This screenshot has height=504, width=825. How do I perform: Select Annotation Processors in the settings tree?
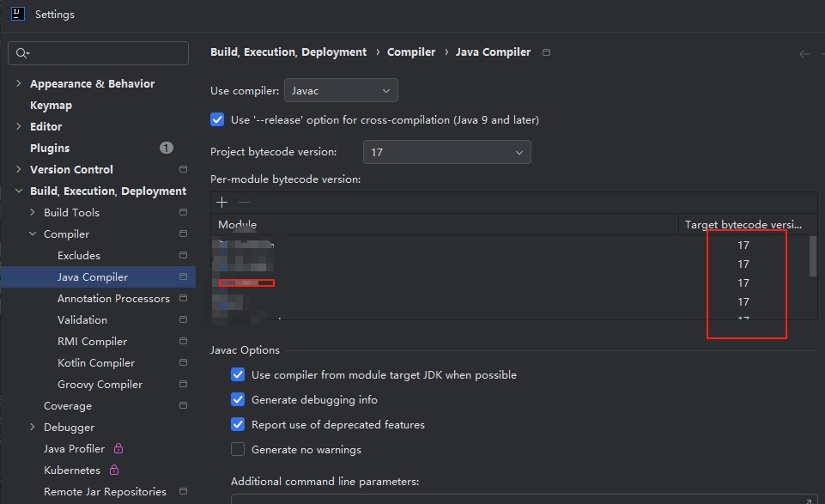[113, 298]
